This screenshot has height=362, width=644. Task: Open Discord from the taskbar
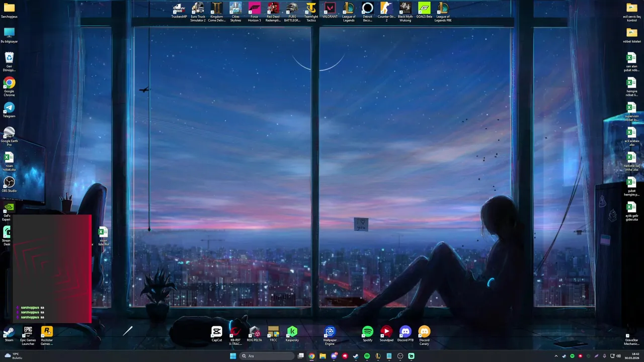click(334, 356)
